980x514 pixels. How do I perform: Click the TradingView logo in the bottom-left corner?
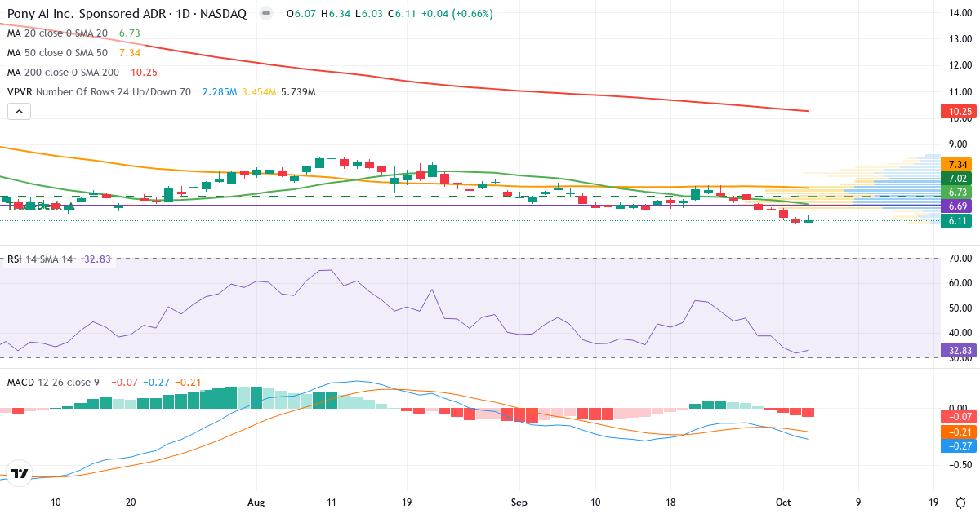point(20,473)
